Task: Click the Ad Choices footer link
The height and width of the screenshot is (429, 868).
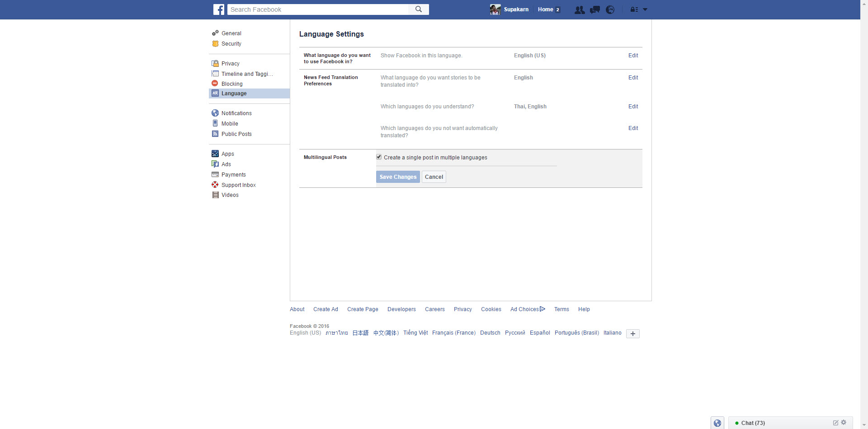Action: (528, 309)
